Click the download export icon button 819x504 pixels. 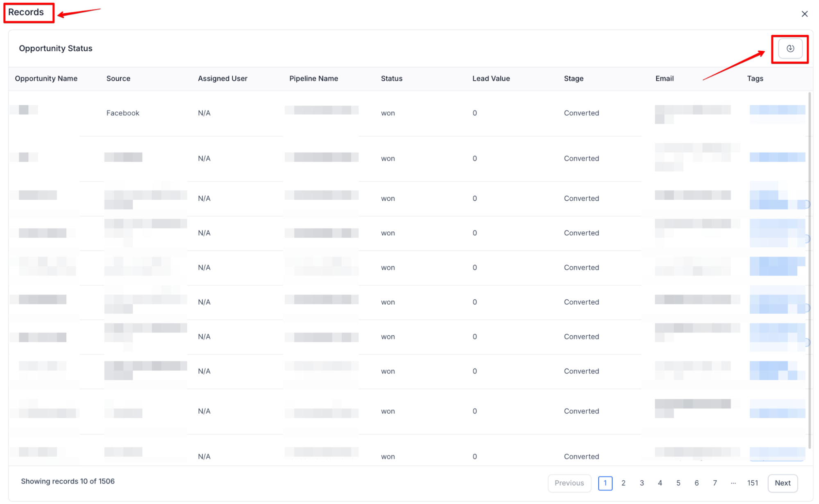[x=790, y=49]
